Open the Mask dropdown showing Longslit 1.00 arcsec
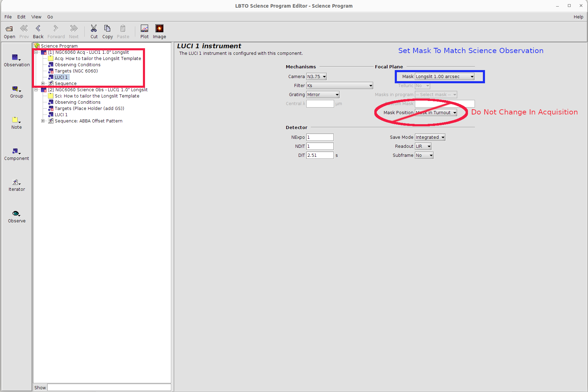The image size is (588, 392). pyautogui.click(x=445, y=77)
